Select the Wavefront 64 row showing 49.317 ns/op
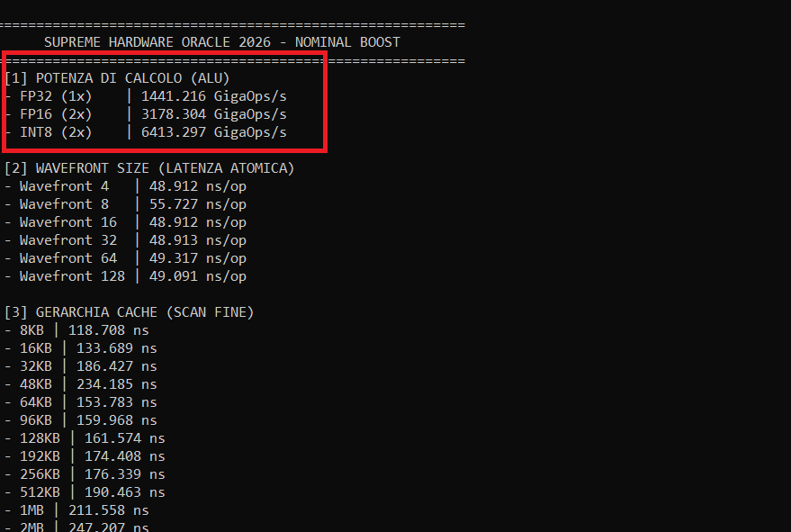 (126, 258)
